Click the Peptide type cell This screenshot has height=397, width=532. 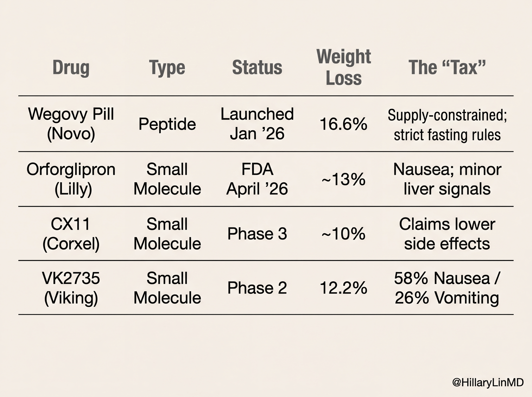coord(167,124)
